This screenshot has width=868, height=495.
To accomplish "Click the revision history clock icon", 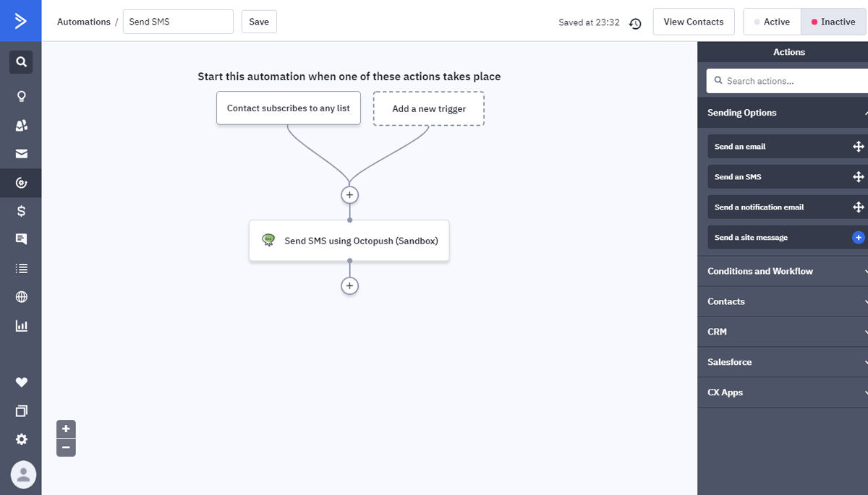I will pyautogui.click(x=635, y=23).
